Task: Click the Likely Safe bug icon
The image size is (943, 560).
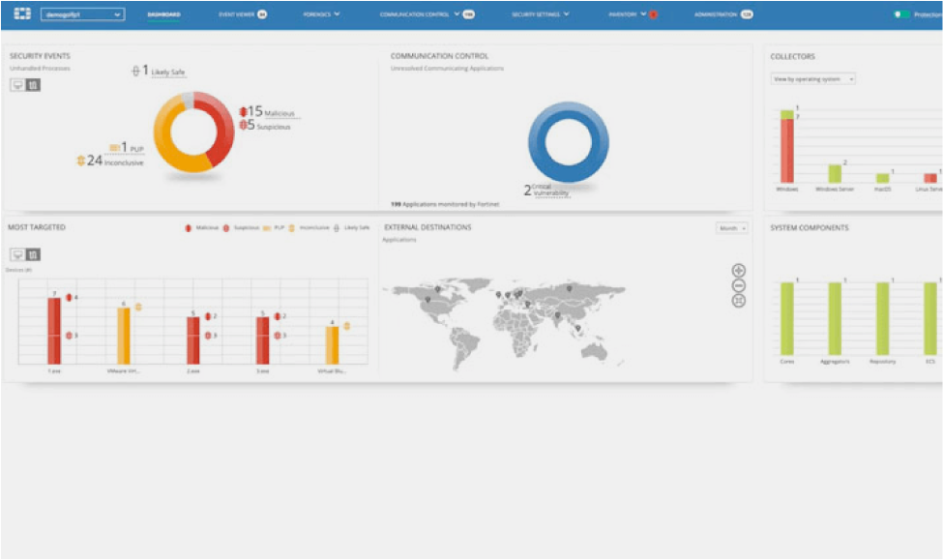Action: [136, 71]
